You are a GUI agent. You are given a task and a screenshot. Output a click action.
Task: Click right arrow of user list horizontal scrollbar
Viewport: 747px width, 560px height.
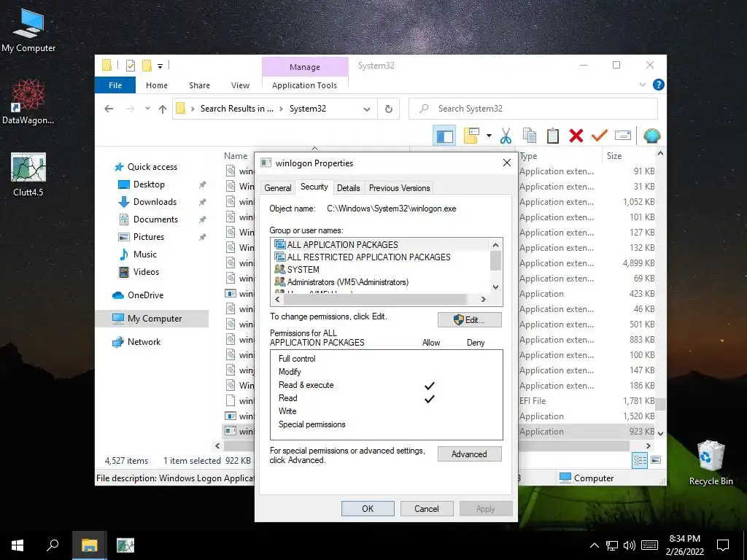pos(483,300)
